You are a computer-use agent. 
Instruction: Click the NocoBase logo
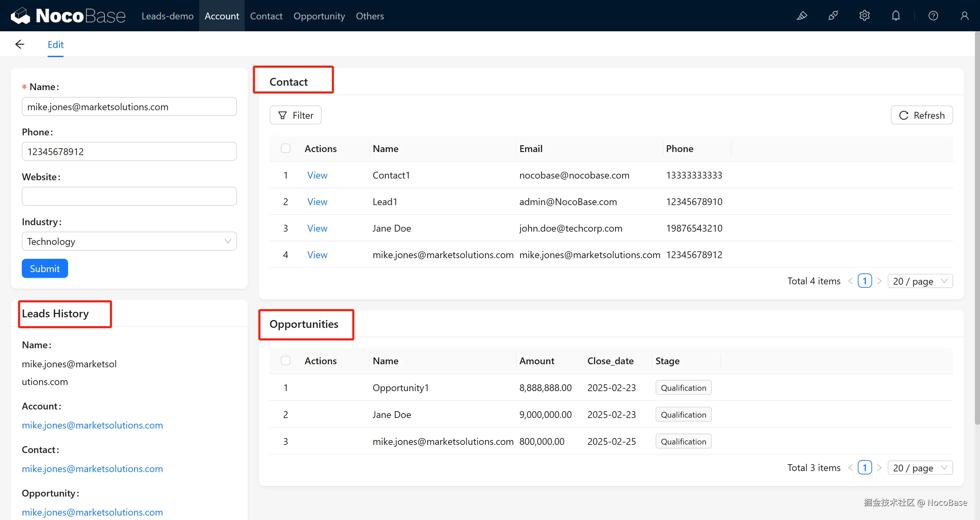click(68, 16)
